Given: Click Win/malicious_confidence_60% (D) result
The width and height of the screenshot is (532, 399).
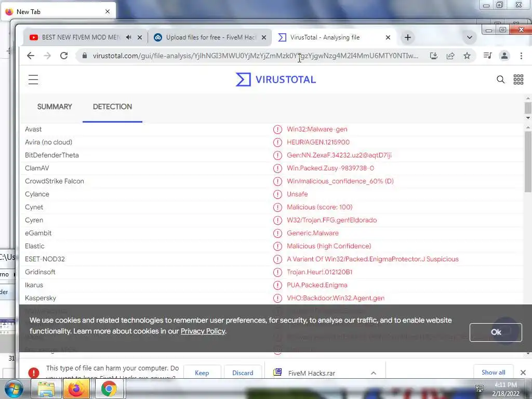Looking at the screenshot, I should pos(340,181).
